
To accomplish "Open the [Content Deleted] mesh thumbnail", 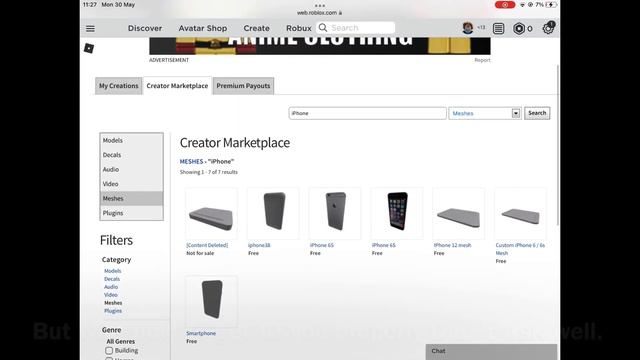I will (x=211, y=213).
